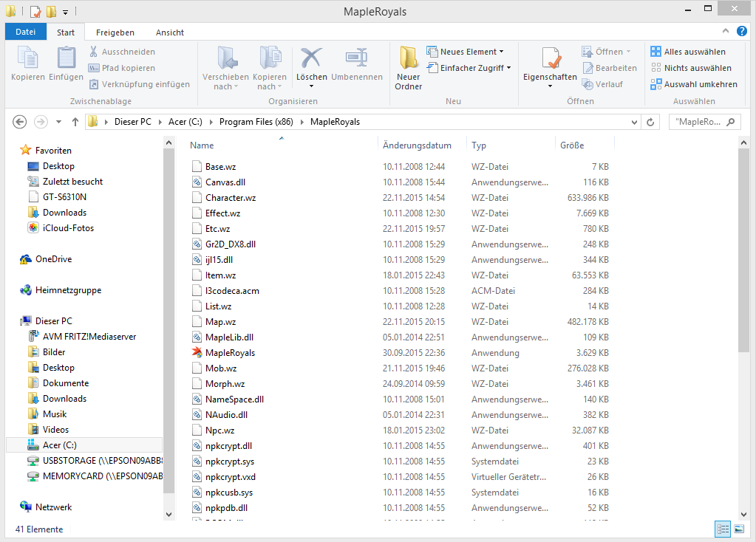Select Character.wz file
This screenshot has width=756, height=542.
224,198
